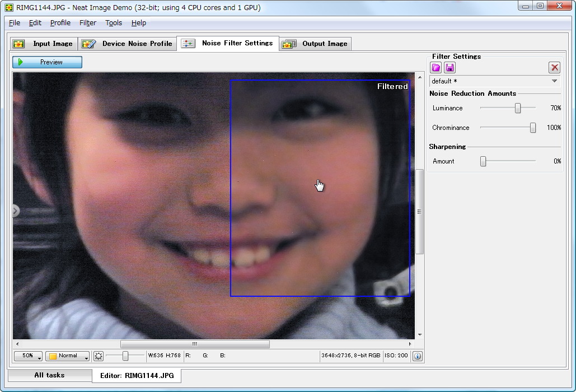Reset filter settings using the red X icon
The width and height of the screenshot is (576, 392).
554,67
